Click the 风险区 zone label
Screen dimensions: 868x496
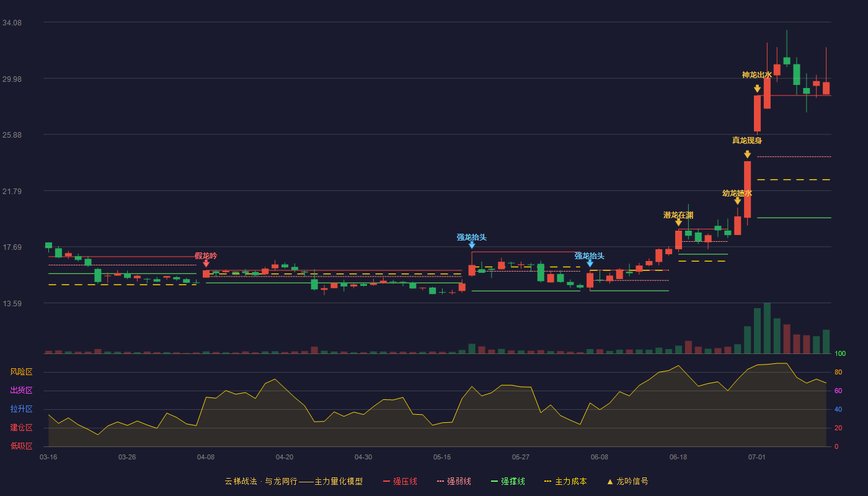click(21, 372)
